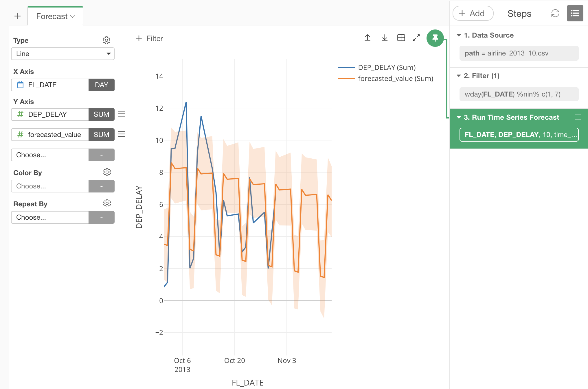
Task: Open the table view grid icon
Action: pos(401,38)
